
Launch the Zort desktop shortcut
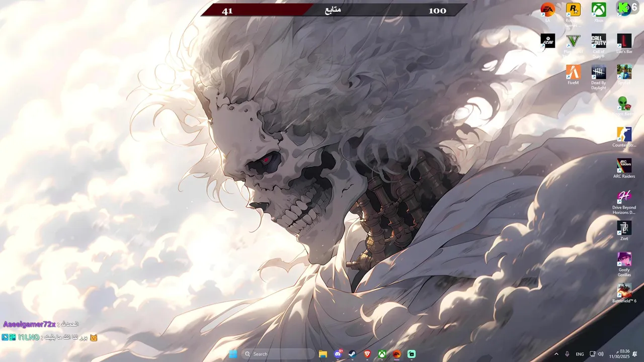624,230
